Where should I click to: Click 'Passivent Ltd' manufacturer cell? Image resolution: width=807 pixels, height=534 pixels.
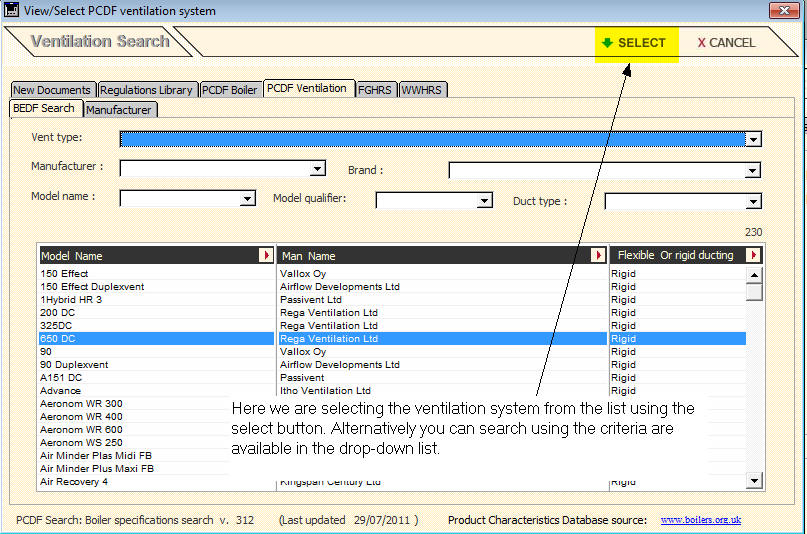point(311,299)
